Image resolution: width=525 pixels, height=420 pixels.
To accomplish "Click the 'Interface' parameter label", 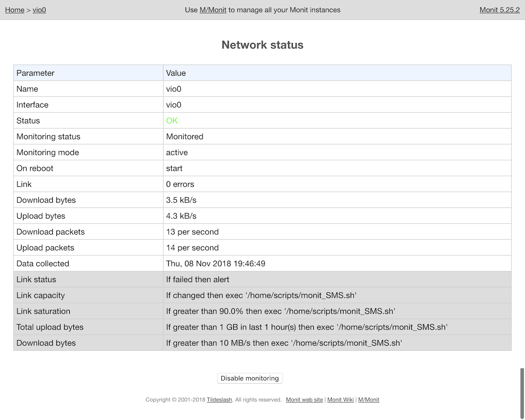I will pyautogui.click(x=32, y=104).
